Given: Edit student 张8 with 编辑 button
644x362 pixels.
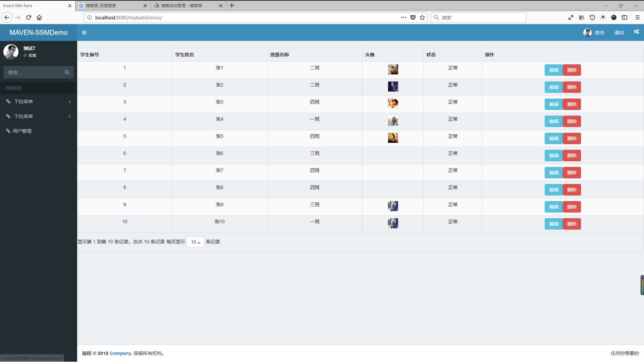Looking at the screenshot, I should click(553, 190).
